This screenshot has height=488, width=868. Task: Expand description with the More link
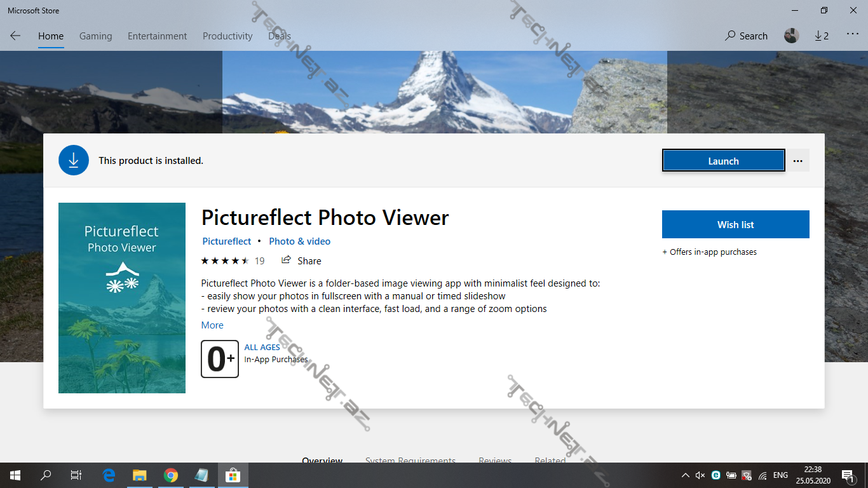click(x=212, y=325)
